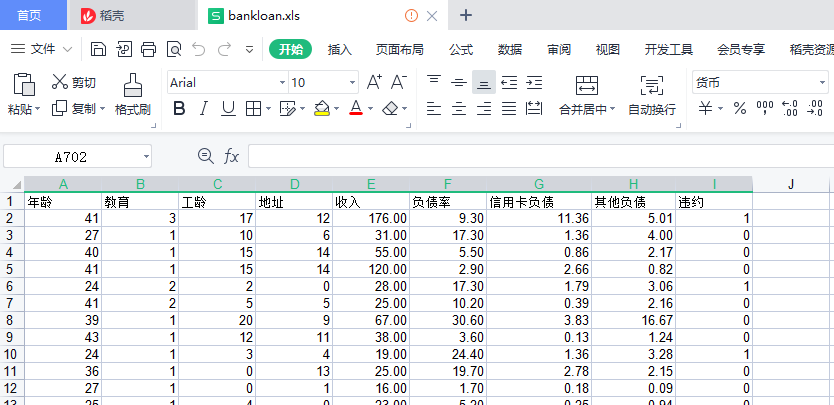Open the font size 10 dropdown
This screenshot has width=834, height=405.
352,83
